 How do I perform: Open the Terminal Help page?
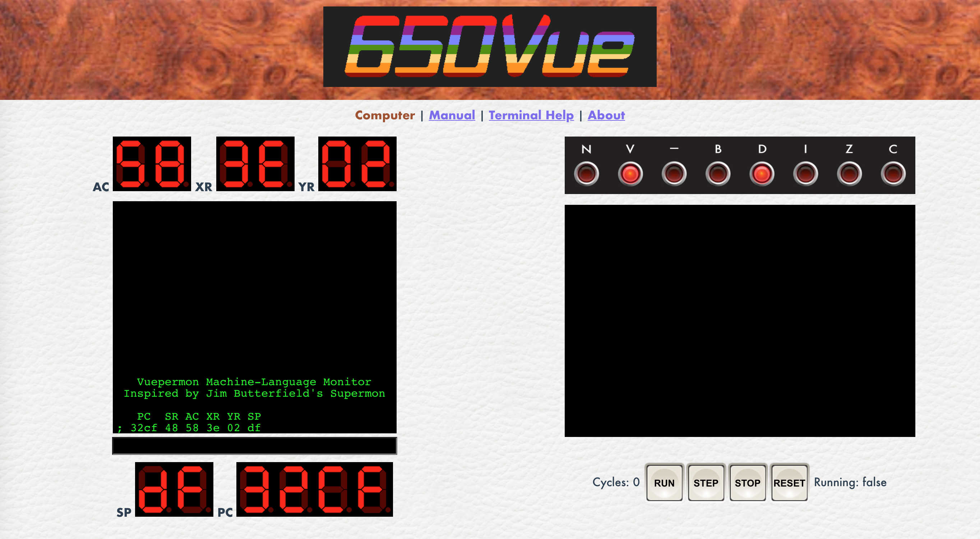[531, 115]
